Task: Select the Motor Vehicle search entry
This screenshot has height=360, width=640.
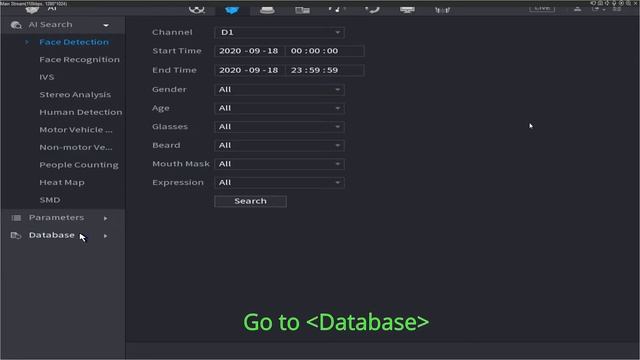Action: tap(76, 130)
